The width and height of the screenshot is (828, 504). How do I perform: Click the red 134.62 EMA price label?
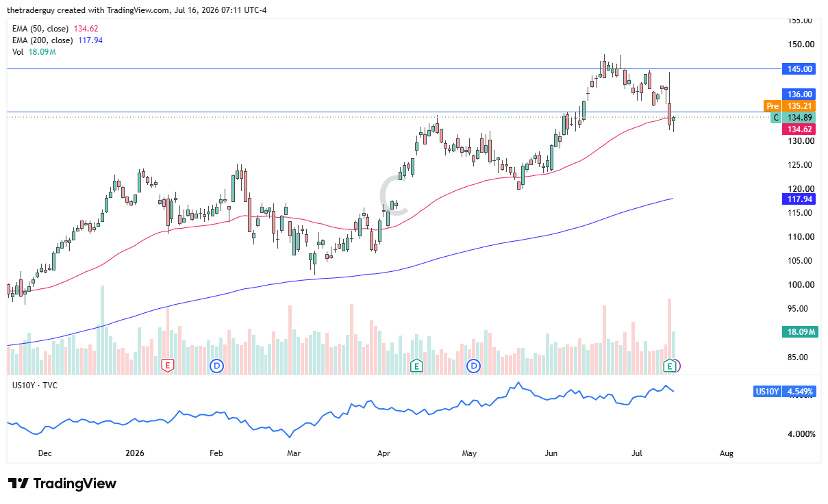pyautogui.click(x=798, y=129)
